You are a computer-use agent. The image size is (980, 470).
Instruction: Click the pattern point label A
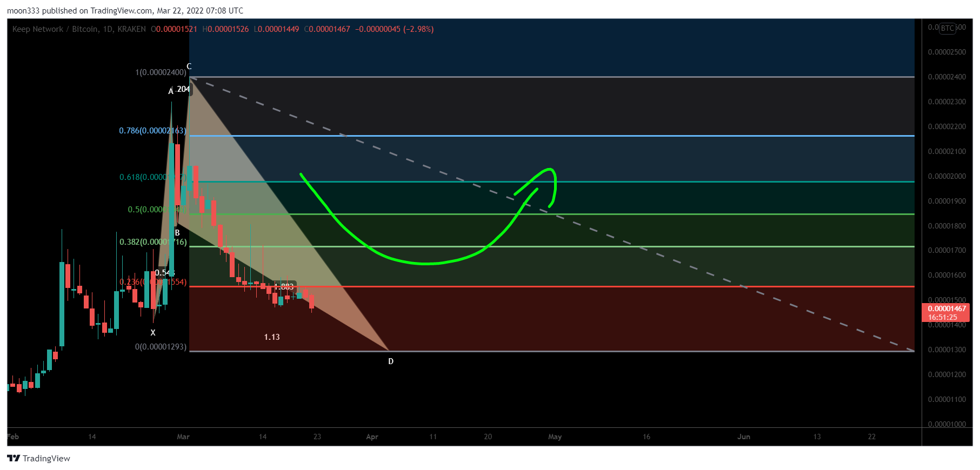pos(171,91)
